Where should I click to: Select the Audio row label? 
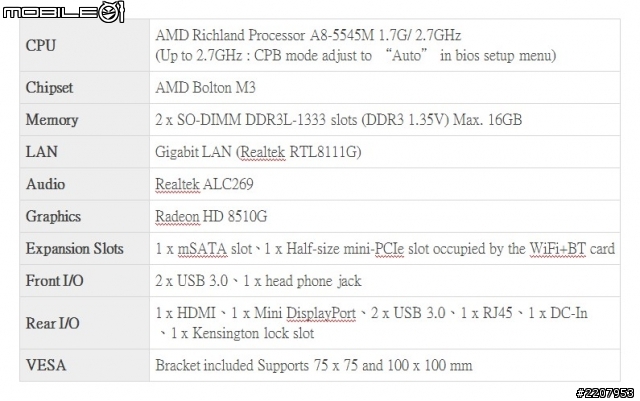(45, 184)
